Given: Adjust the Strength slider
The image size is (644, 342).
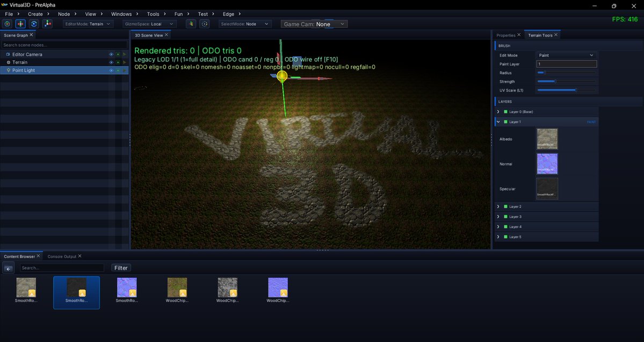Looking at the screenshot, I should [x=566, y=81].
